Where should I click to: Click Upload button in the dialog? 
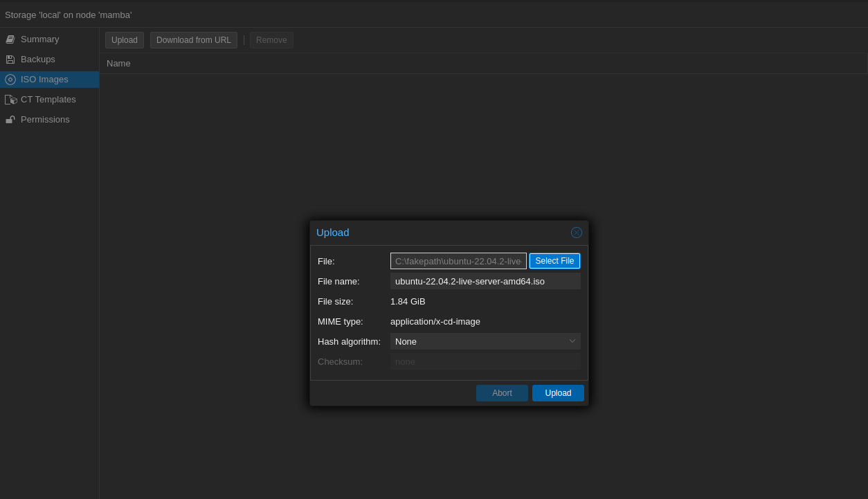(x=558, y=393)
